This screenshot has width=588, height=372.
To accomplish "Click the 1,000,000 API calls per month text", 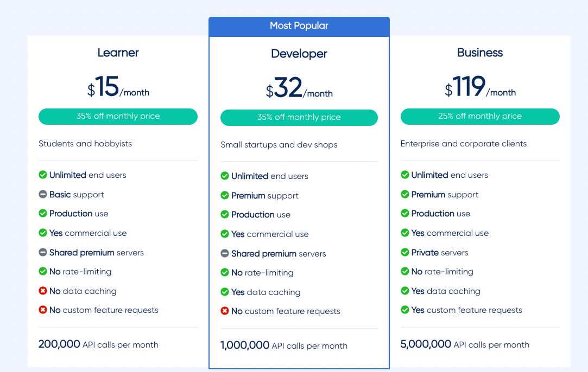I will click(284, 346).
